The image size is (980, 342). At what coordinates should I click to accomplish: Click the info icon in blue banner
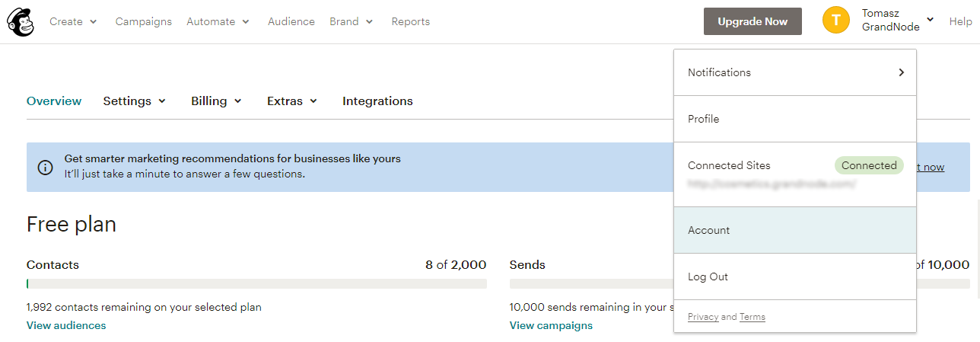point(46,167)
